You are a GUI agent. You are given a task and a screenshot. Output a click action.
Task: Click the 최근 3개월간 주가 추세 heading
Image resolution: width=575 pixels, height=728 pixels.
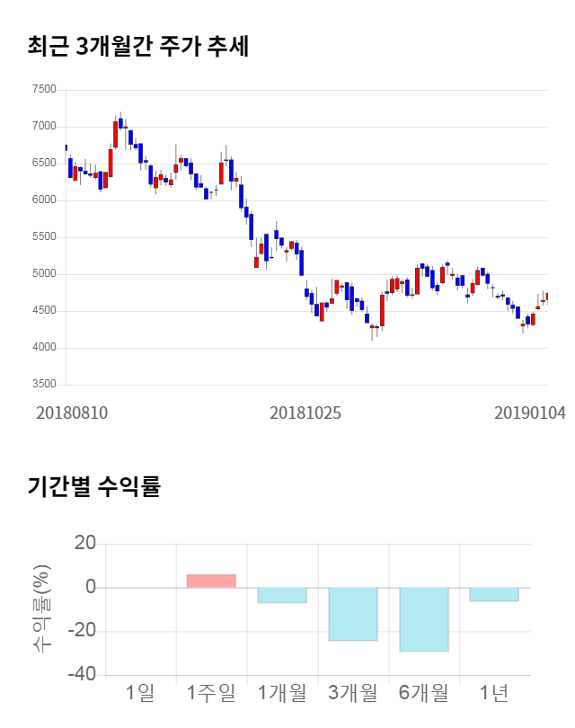click(138, 47)
